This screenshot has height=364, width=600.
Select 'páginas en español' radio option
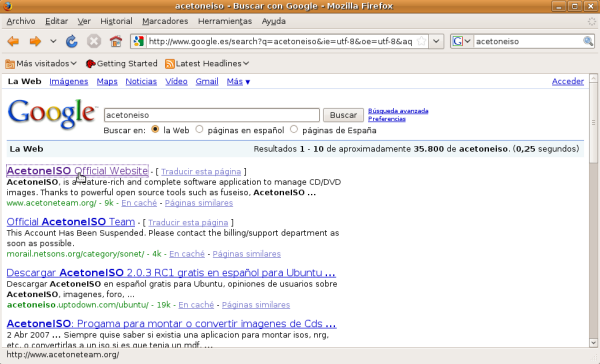[199, 129]
